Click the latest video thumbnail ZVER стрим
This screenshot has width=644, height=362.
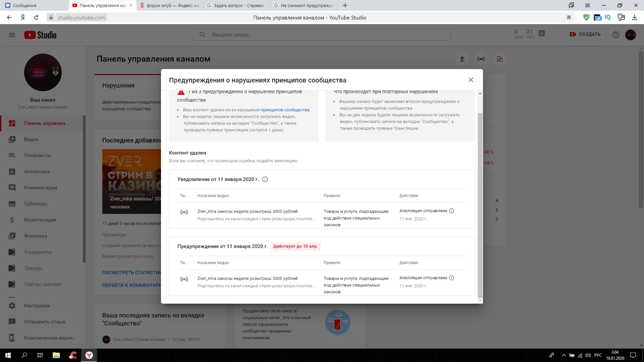[x=131, y=181]
